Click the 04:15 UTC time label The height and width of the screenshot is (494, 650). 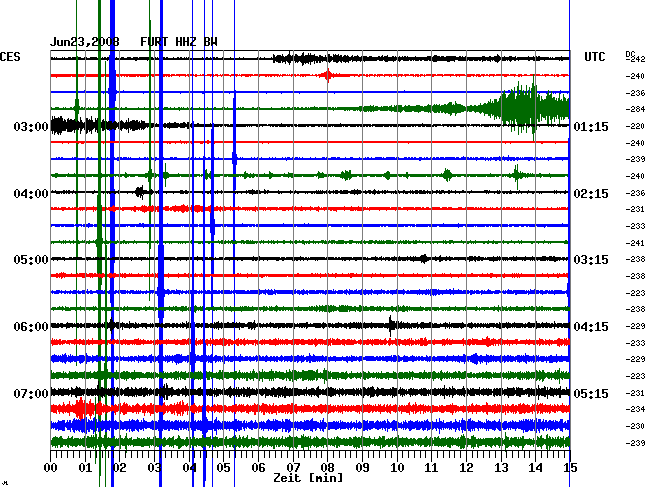[x=591, y=327]
